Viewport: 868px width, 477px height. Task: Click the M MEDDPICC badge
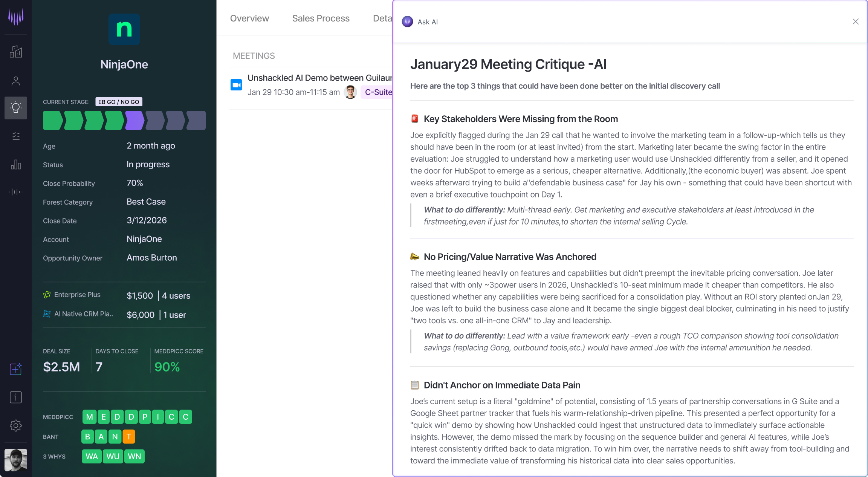89,417
